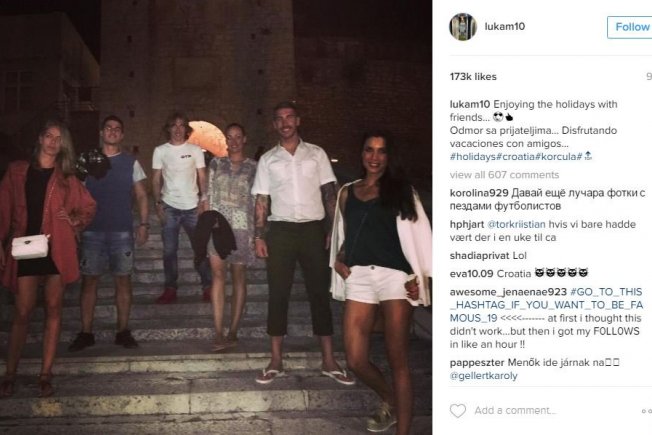
Task: Open hphjart commenter profile
Action: coord(467,225)
